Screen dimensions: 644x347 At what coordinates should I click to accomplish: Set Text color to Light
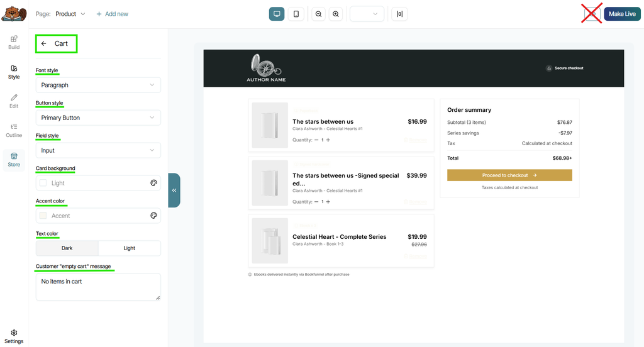[130, 248]
